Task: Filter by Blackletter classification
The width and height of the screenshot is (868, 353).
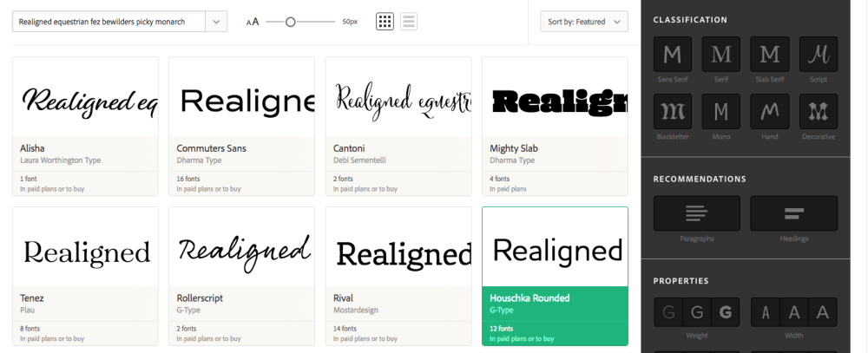Action: [673, 111]
